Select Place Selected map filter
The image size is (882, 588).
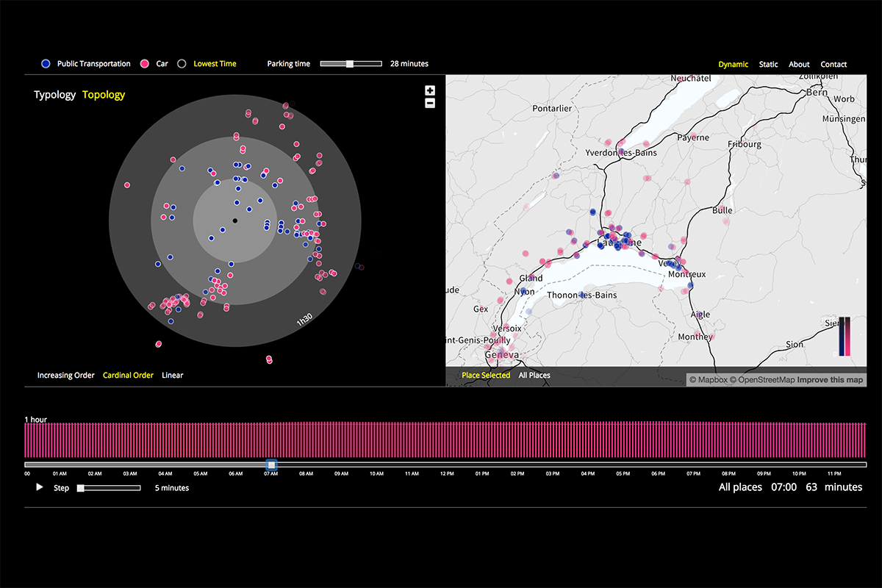pos(486,376)
